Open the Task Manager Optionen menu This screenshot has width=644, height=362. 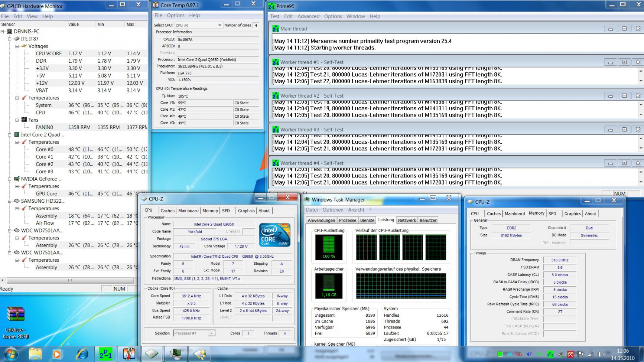click(x=333, y=210)
